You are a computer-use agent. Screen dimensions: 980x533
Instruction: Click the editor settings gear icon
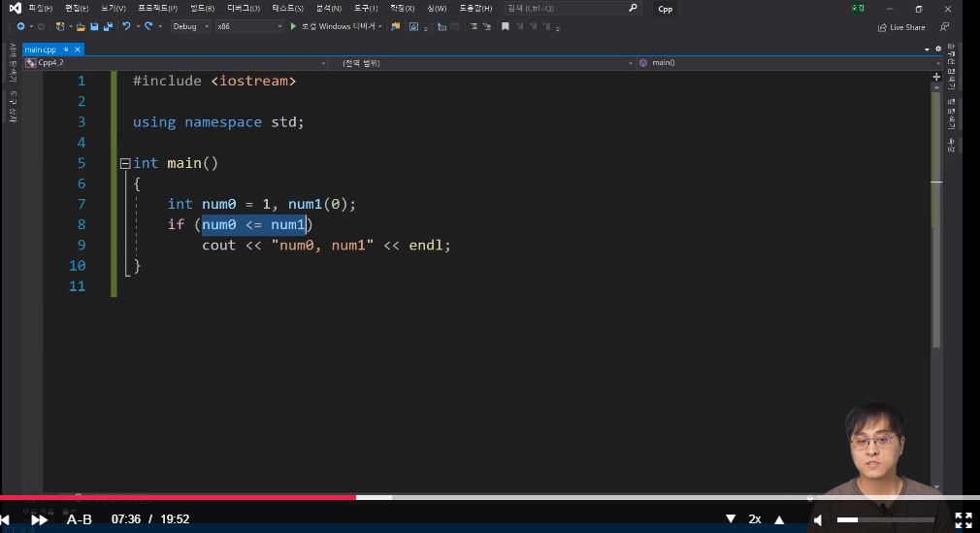click(x=938, y=49)
